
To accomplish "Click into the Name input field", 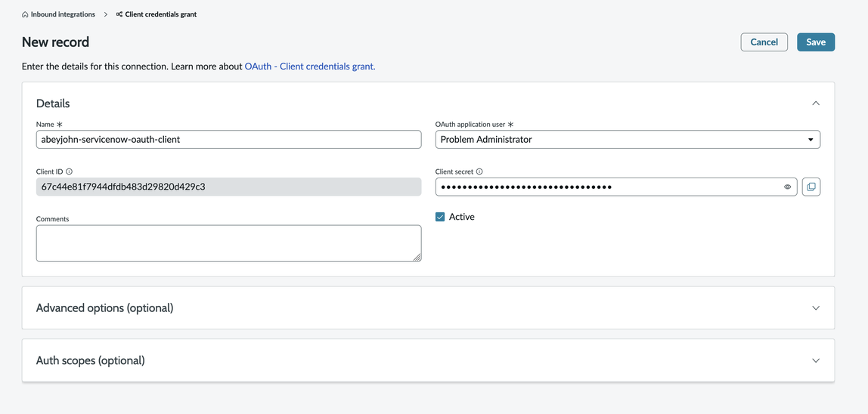I will click(x=228, y=140).
